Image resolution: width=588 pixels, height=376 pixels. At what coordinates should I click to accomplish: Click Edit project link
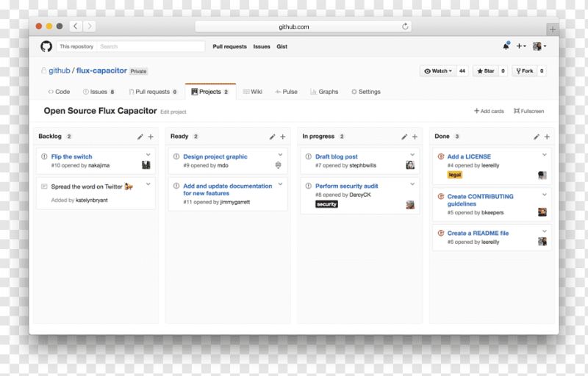173,112
